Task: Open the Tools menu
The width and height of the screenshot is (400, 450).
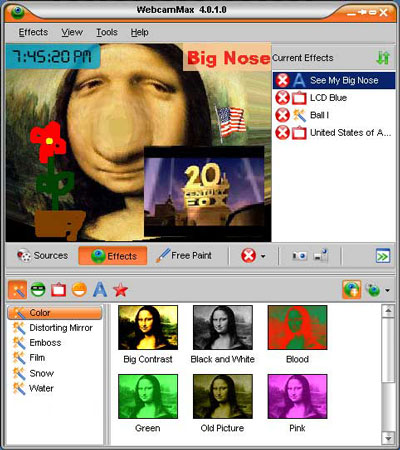Action: point(107,32)
